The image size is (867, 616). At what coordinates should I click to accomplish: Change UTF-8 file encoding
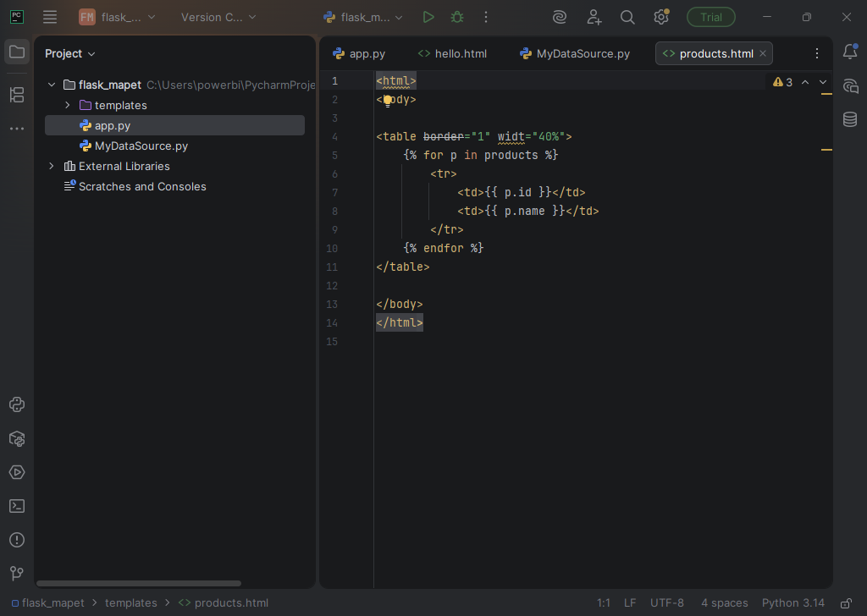click(x=667, y=602)
